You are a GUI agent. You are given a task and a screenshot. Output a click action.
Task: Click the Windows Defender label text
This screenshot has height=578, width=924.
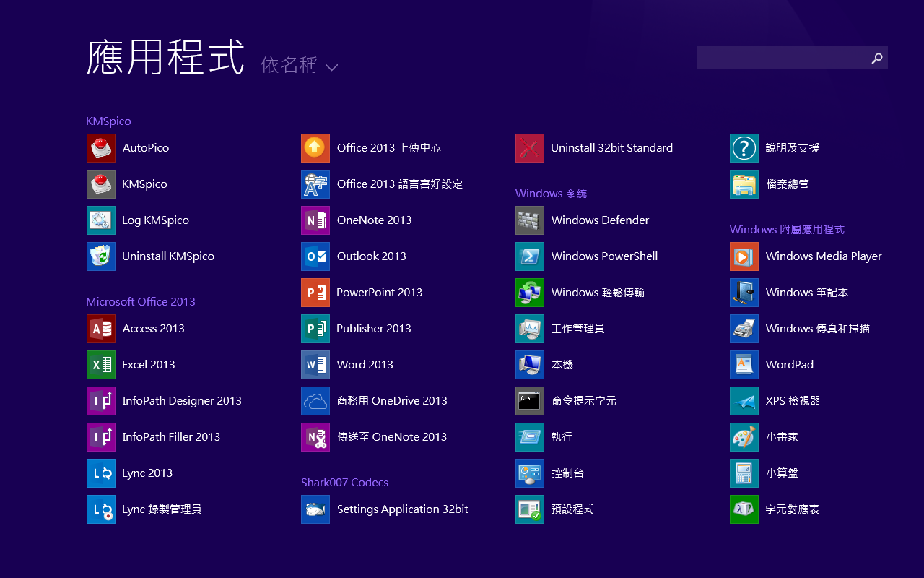point(600,220)
